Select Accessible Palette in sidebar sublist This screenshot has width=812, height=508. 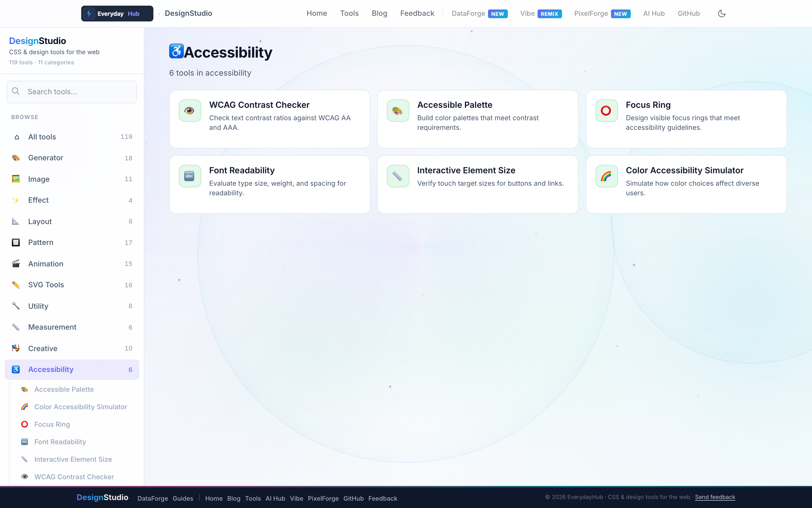[x=64, y=389]
